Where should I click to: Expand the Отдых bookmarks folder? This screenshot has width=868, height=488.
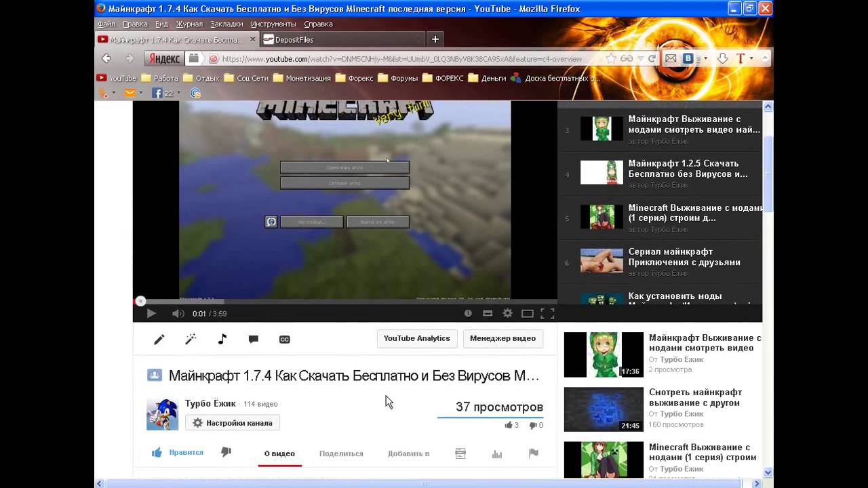201,78
